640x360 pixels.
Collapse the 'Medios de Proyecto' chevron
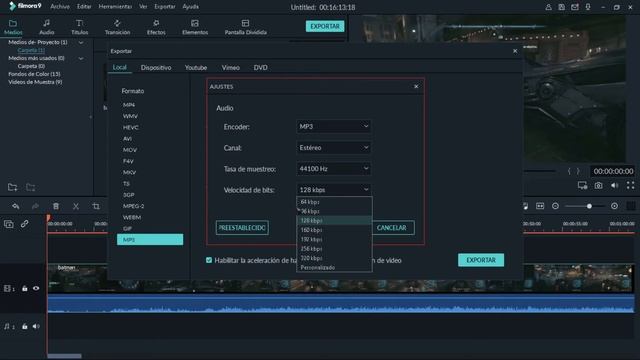tap(81, 42)
